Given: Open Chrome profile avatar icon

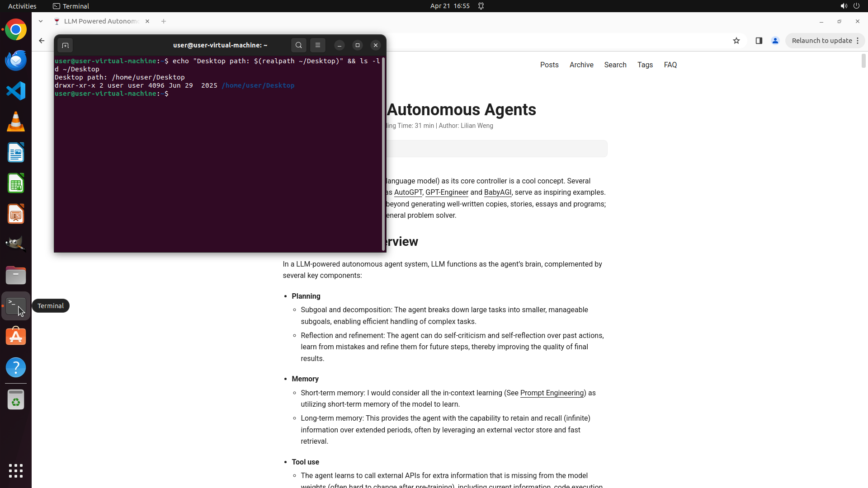Looking at the screenshot, I should pos(775,41).
